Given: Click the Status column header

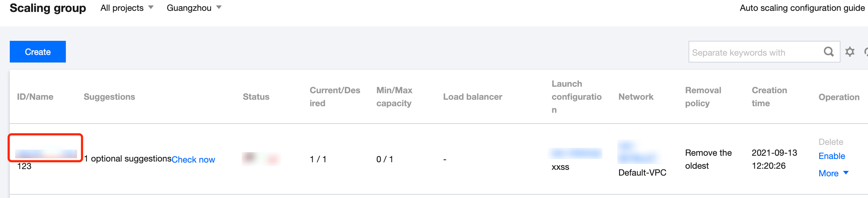Looking at the screenshot, I should coord(256,97).
